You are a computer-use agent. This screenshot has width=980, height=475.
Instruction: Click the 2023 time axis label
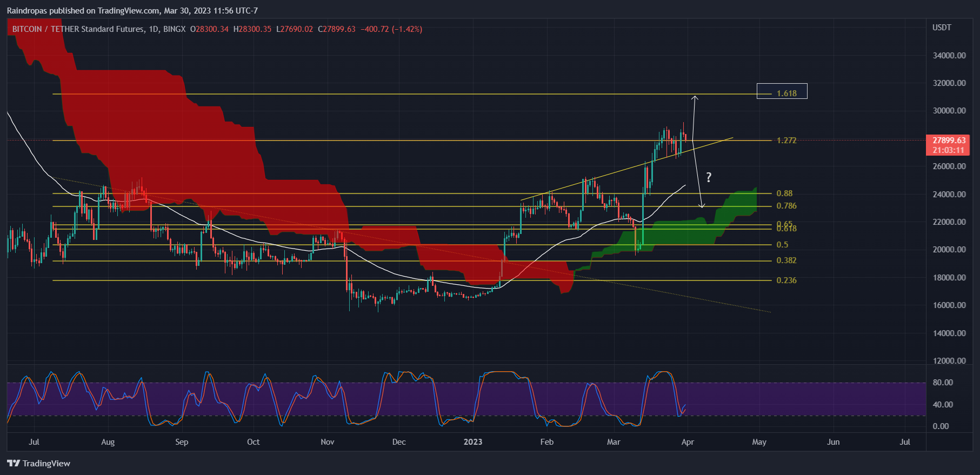click(x=473, y=442)
